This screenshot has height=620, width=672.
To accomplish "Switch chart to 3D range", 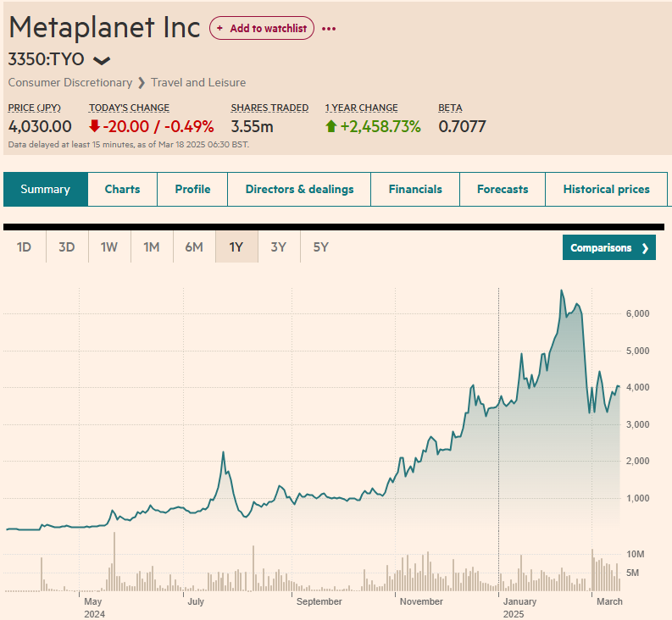I will (x=67, y=247).
